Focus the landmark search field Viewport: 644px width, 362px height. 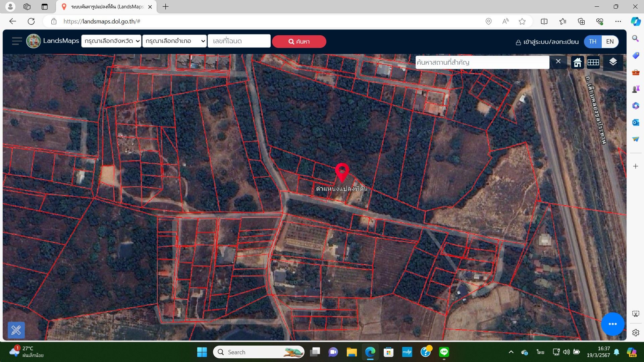coord(482,62)
